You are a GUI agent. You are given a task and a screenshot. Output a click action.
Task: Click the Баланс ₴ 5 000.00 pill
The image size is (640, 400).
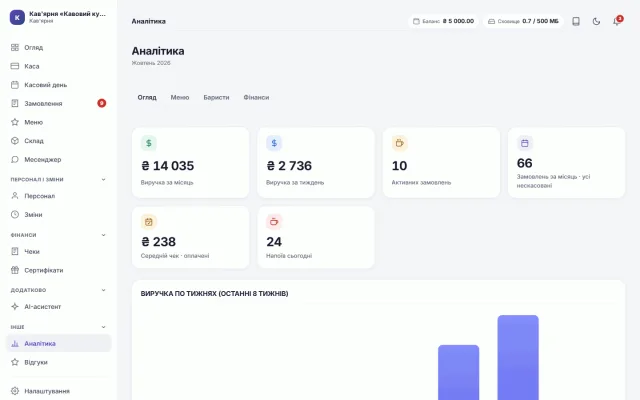[443, 21]
